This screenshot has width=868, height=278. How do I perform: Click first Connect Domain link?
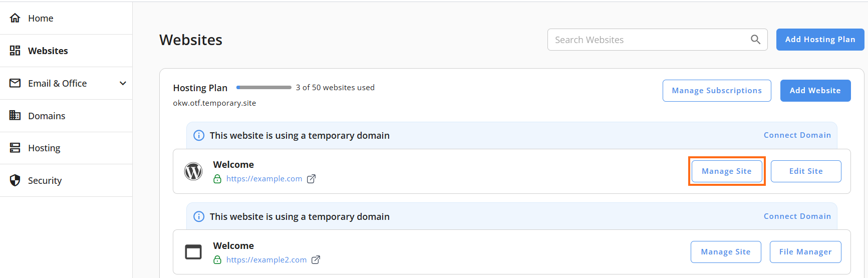click(x=797, y=135)
